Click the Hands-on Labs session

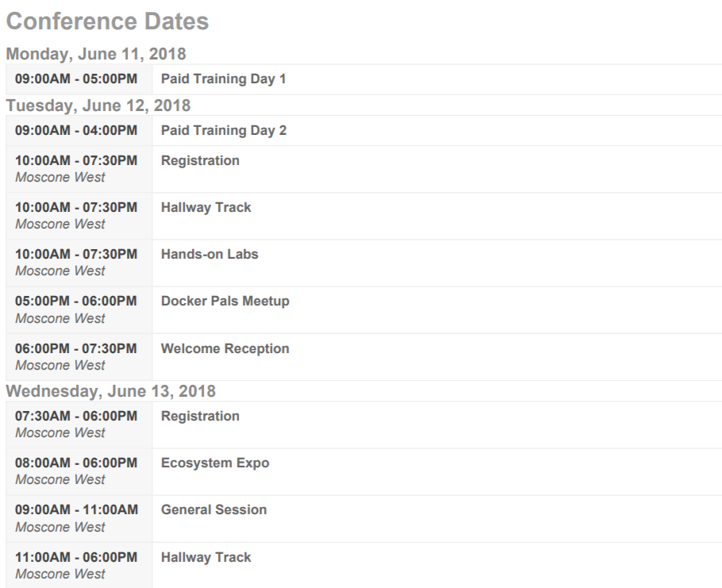pyautogui.click(x=209, y=255)
